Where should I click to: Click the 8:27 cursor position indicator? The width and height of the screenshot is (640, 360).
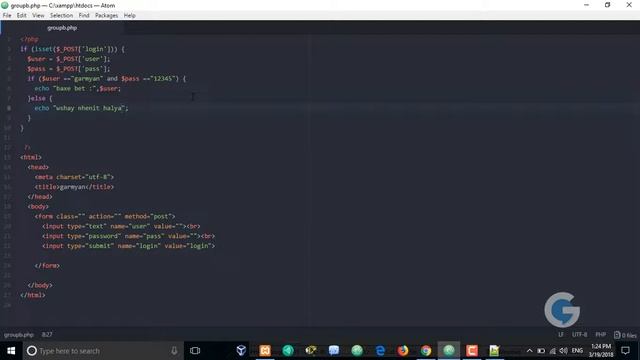pyautogui.click(x=47, y=335)
